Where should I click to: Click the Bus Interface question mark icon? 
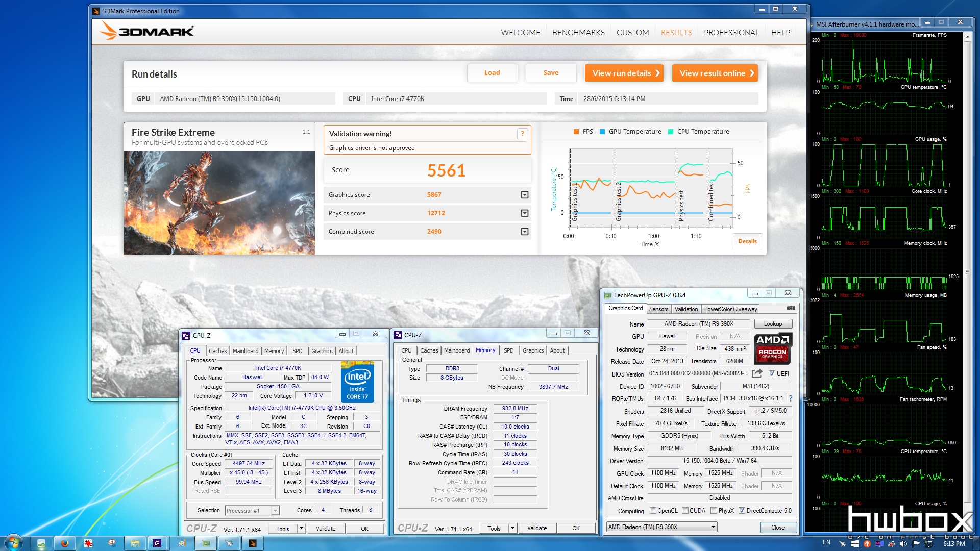click(791, 398)
